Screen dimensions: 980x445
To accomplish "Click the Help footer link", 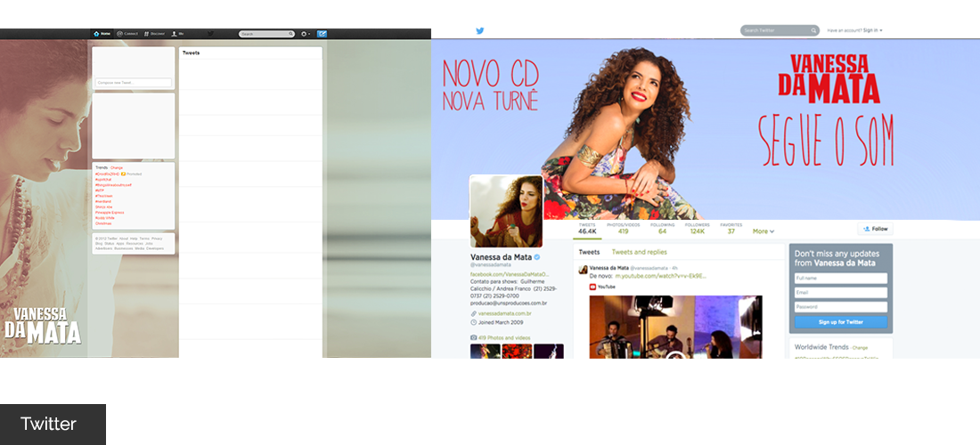I will coord(134,239).
